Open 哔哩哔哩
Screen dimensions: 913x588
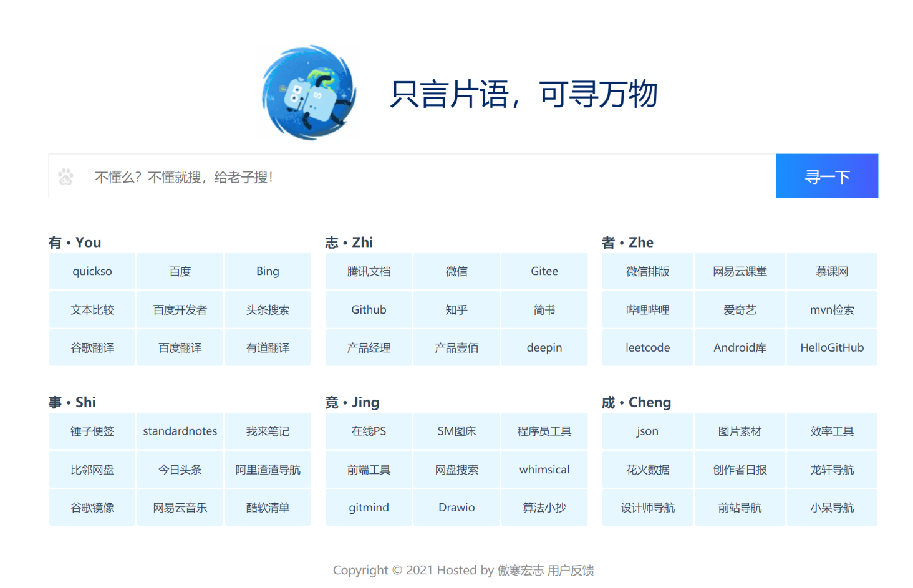click(647, 310)
